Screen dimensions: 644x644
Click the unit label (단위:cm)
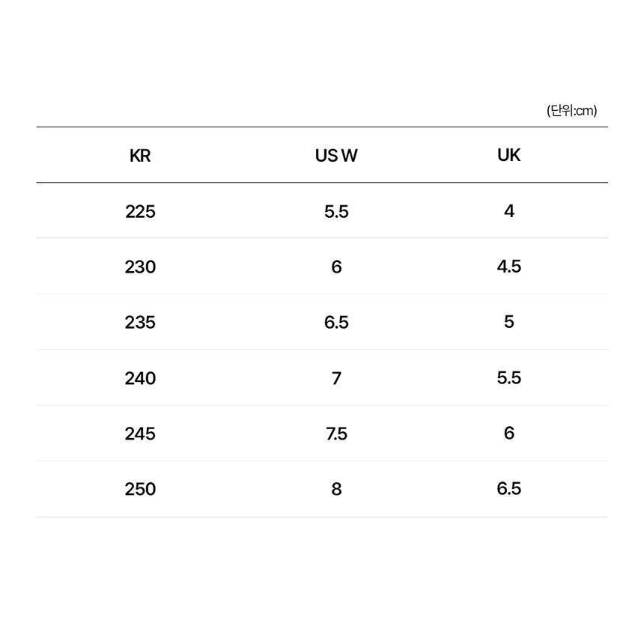571,111
